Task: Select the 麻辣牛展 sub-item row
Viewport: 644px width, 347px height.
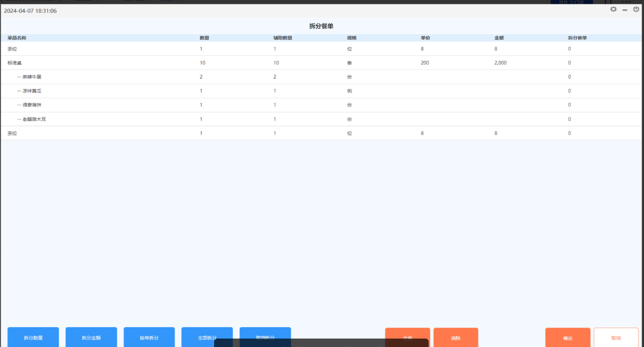Action: [x=32, y=77]
